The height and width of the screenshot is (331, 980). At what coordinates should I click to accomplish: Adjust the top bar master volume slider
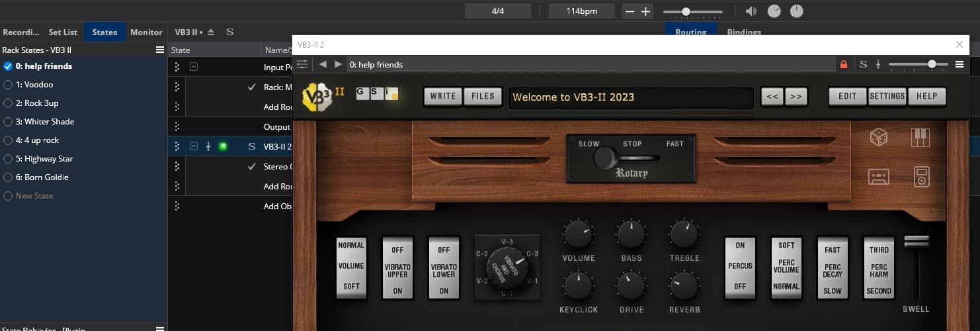click(693, 11)
